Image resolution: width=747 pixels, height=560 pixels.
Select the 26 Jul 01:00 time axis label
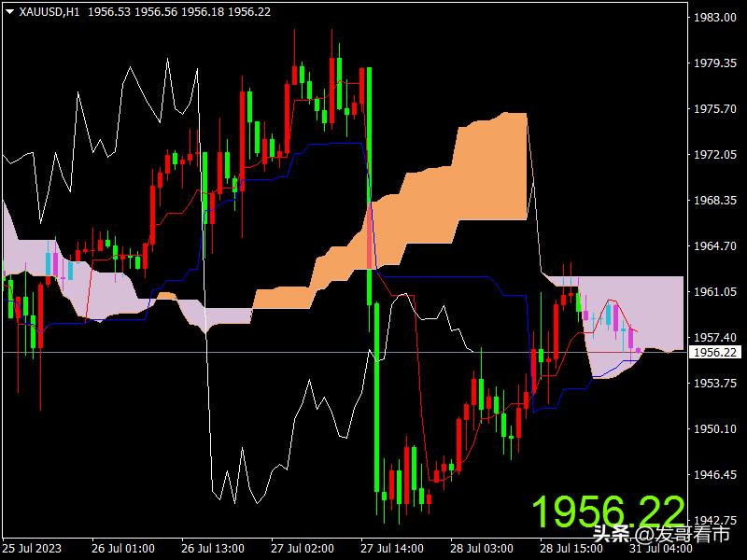[123, 549]
